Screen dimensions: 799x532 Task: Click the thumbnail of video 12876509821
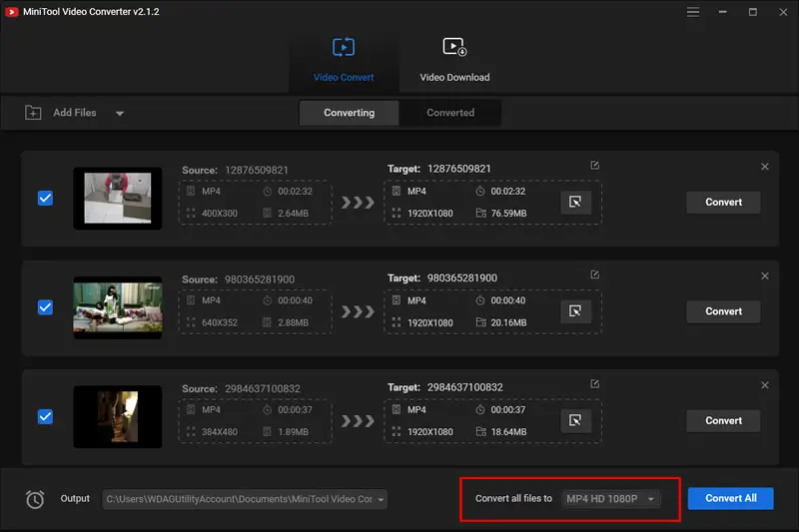118,198
